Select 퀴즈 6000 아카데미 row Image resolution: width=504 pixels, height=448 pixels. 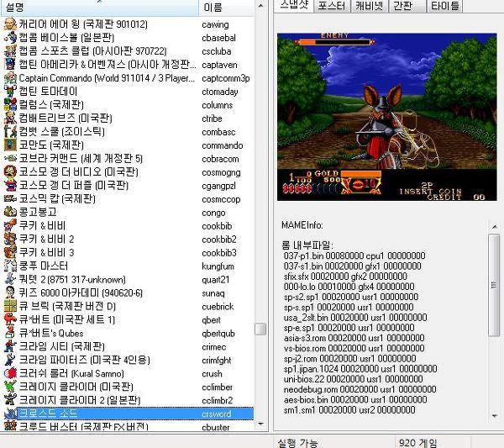[x=81, y=293]
